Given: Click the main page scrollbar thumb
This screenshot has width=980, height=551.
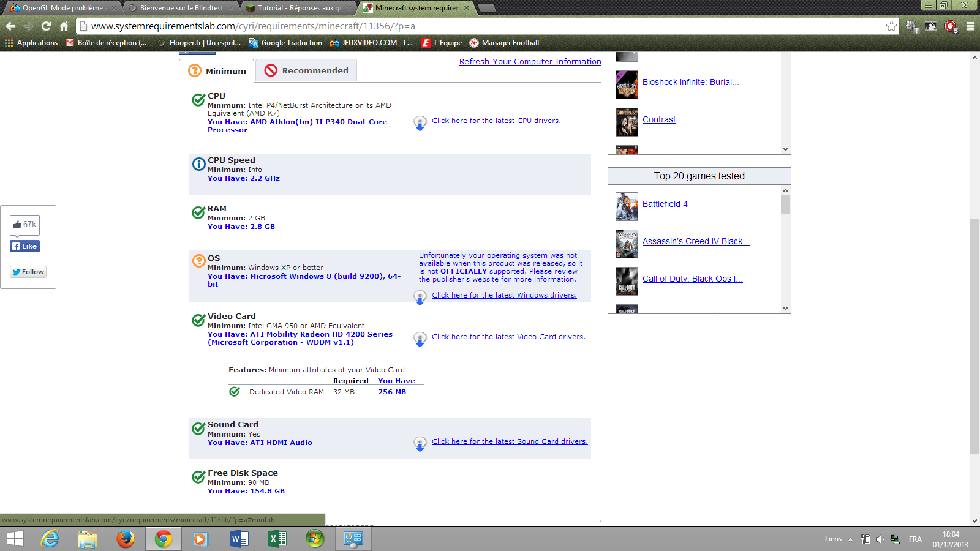Looking at the screenshot, I should click(x=974, y=336).
